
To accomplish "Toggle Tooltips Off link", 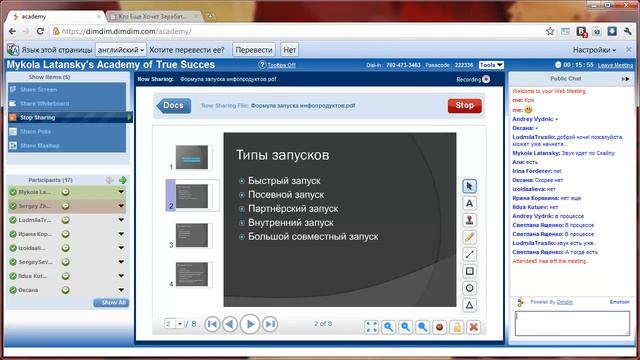I will (x=281, y=65).
